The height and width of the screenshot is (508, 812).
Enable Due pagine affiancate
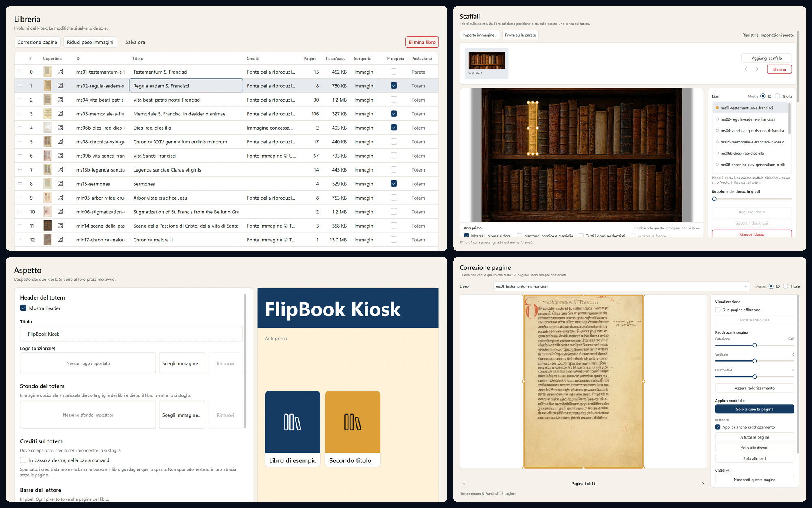[718, 310]
